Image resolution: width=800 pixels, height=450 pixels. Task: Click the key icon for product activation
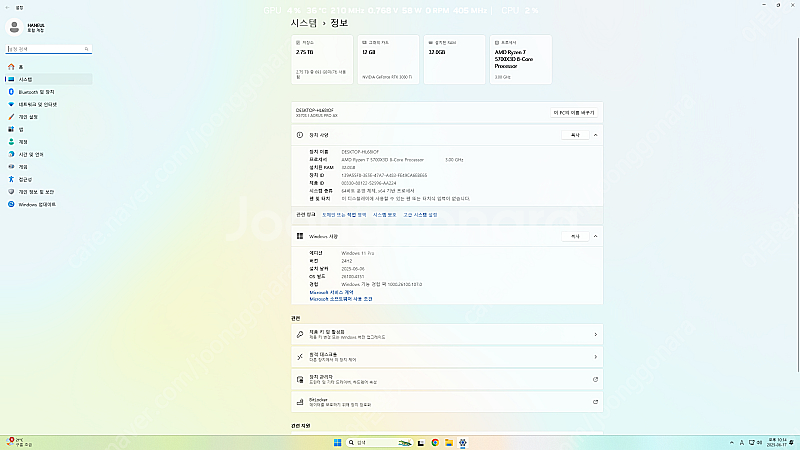[300, 335]
